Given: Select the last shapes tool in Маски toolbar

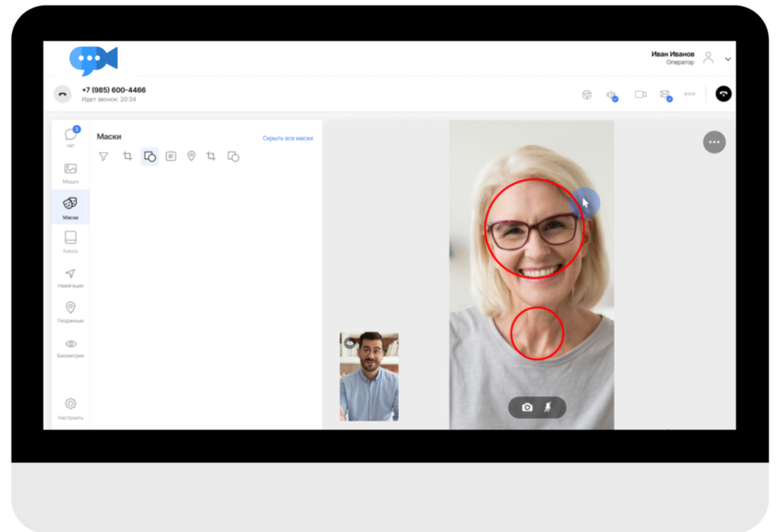Looking at the screenshot, I should [233, 156].
